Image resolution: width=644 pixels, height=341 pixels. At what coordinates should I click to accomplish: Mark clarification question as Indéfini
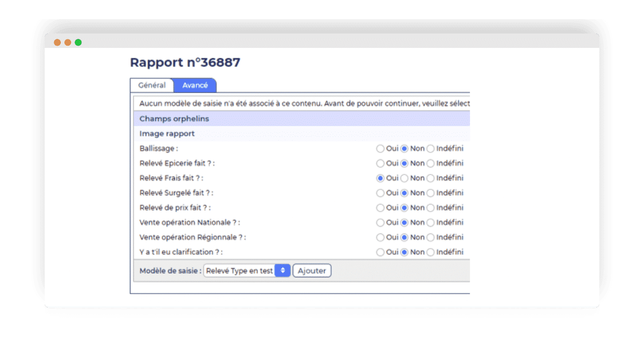click(430, 252)
